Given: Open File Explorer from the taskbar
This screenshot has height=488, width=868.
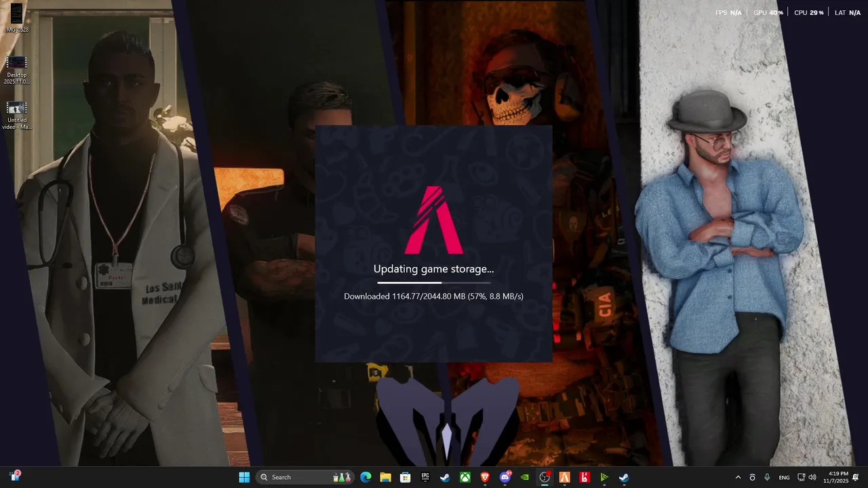Looking at the screenshot, I should pyautogui.click(x=385, y=477).
